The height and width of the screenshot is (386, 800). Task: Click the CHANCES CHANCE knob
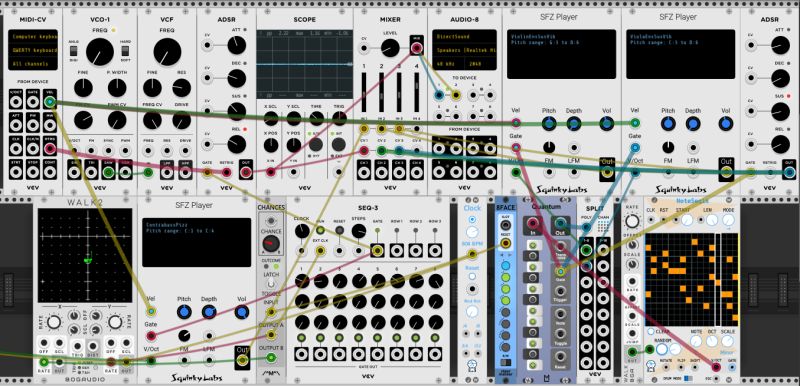(x=271, y=245)
